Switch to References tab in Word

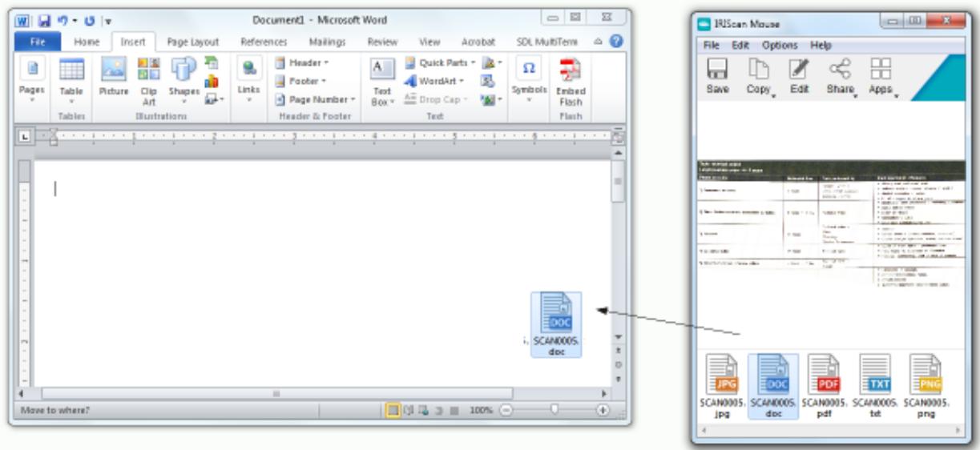point(264,42)
